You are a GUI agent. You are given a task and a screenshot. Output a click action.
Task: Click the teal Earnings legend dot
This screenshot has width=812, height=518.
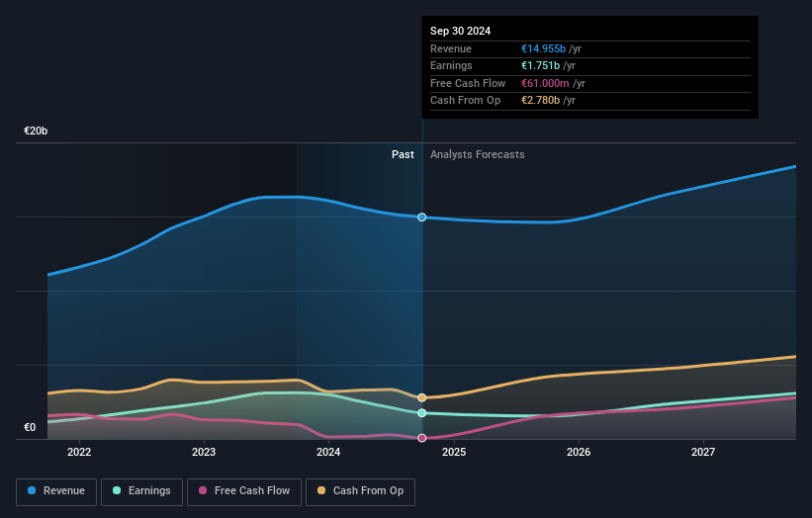coord(117,490)
